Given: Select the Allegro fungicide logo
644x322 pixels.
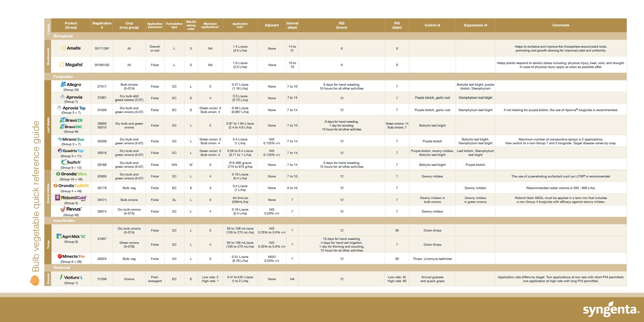Looking at the screenshot, I should pyautogui.click(x=71, y=85).
